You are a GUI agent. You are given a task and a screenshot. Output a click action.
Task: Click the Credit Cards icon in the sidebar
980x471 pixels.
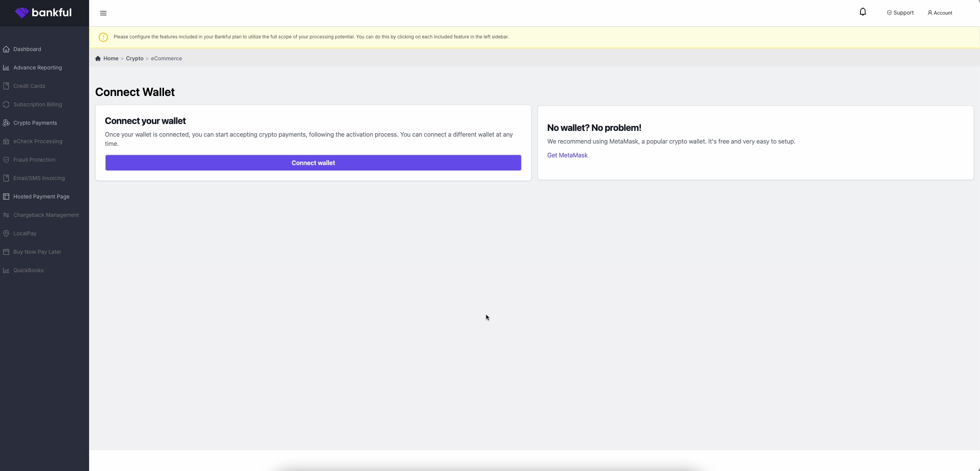coord(6,86)
